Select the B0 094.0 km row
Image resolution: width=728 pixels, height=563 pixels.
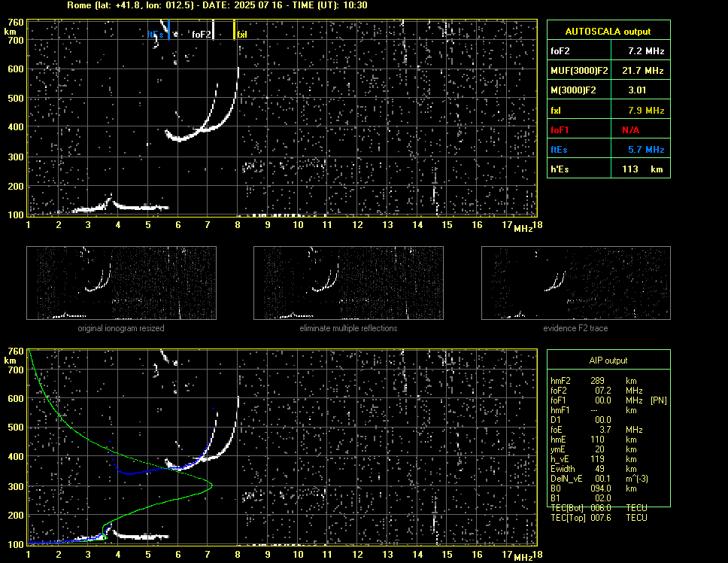coord(593,488)
